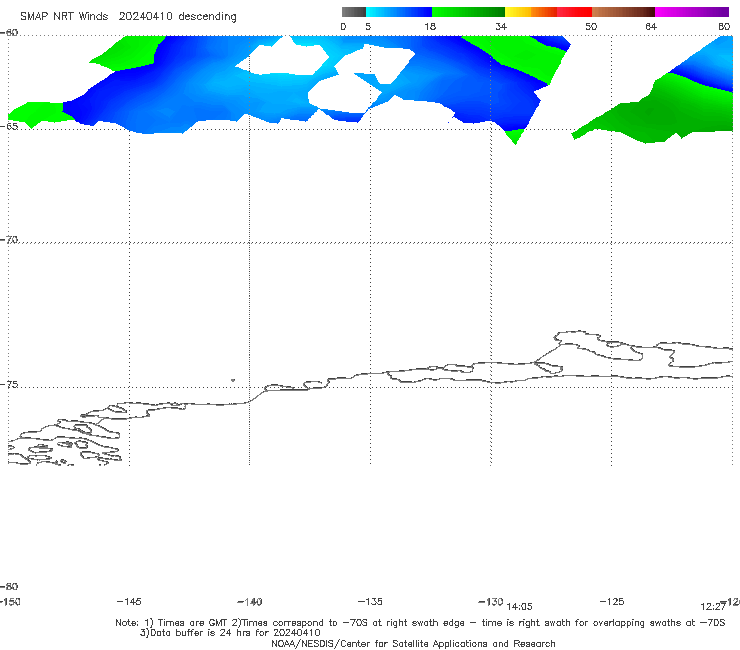This screenshot has width=740, height=650.
Task: Click the latitude label '-80'
Action: click(9, 587)
